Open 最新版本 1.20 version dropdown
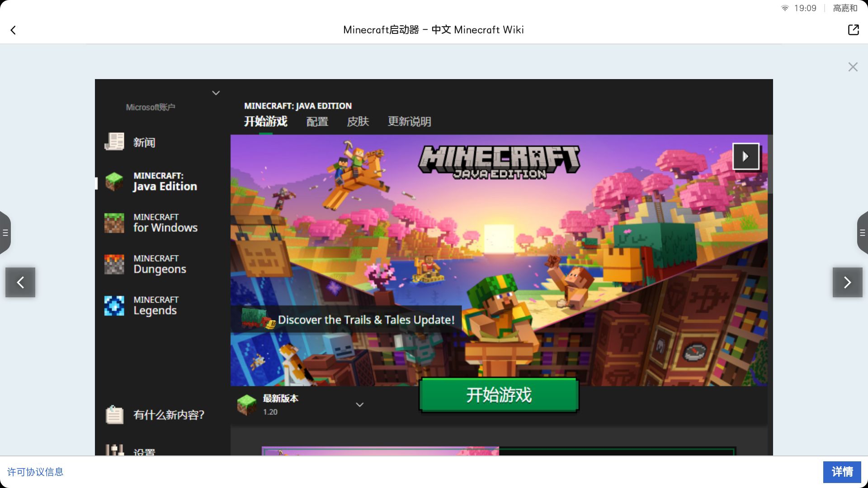Viewport: 868px width, 488px height. coord(359,405)
